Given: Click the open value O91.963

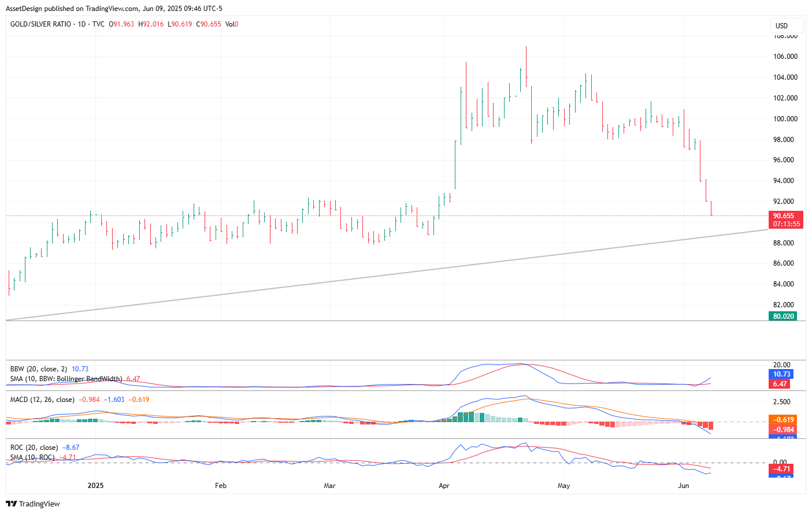Looking at the screenshot, I should pos(121,24).
